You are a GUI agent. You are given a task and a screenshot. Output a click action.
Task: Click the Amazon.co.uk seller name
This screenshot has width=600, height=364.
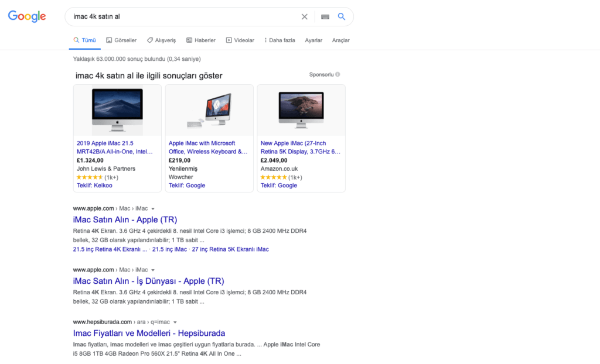(279, 169)
